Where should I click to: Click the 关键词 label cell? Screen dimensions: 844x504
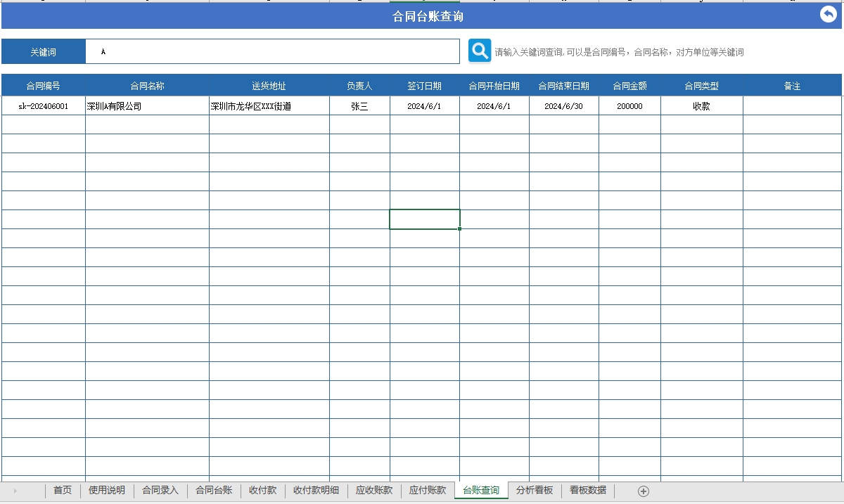pos(44,52)
